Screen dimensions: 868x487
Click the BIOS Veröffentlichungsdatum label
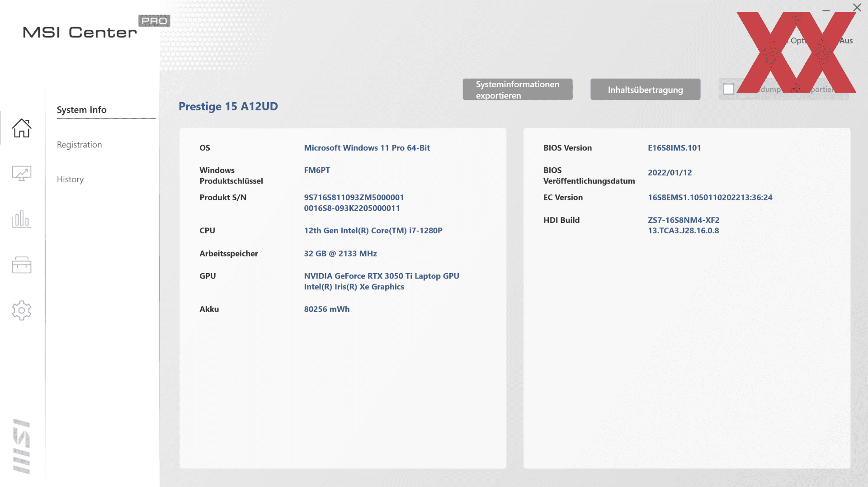[x=589, y=175]
